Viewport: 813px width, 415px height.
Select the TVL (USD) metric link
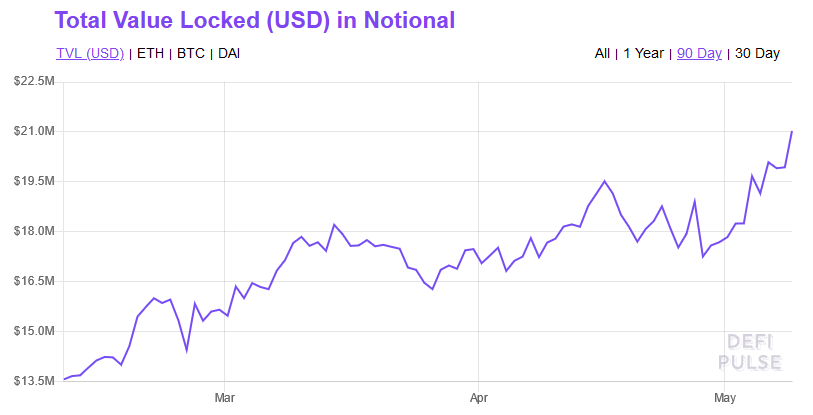pos(89,53)
